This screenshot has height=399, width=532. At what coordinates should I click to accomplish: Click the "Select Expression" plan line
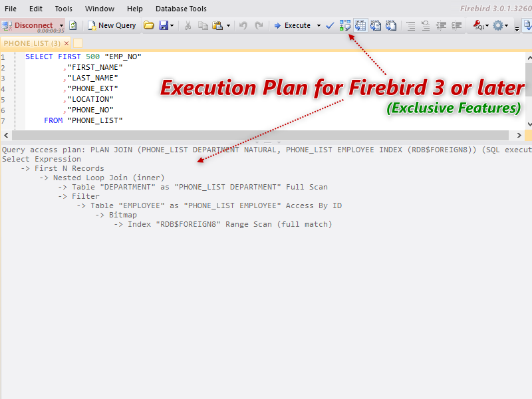(x=41, y=159)
